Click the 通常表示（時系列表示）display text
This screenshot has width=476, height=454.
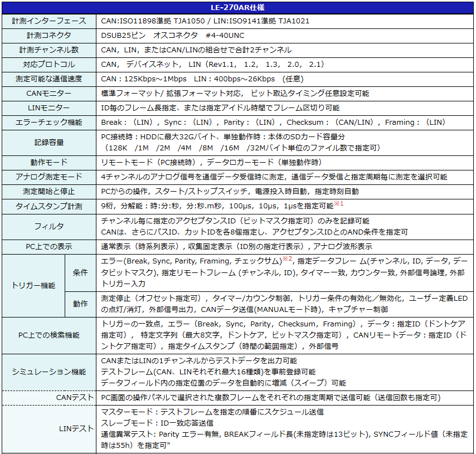(236, 246)
